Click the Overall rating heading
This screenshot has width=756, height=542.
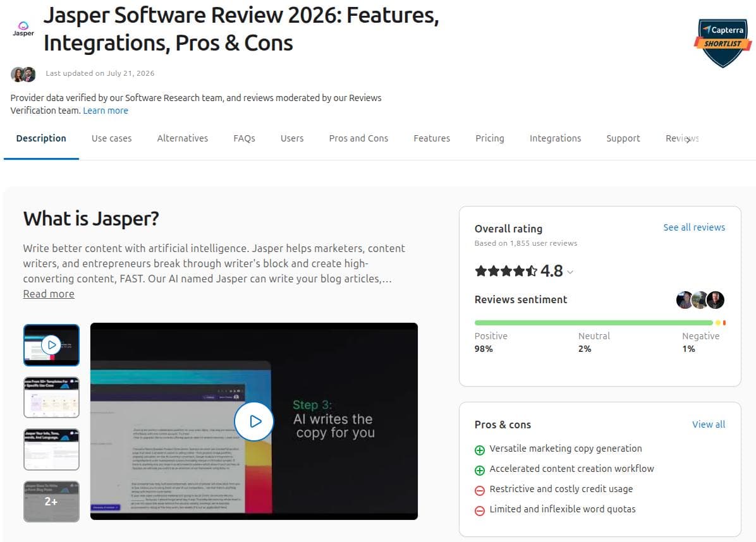[x=508, y=229]
